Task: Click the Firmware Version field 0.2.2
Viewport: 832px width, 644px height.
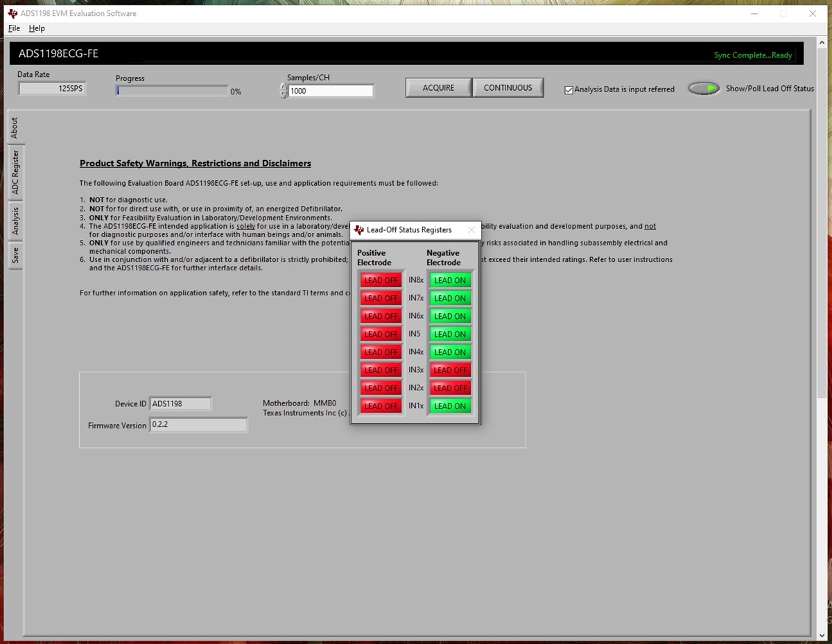Action: [x=198, y=425]
